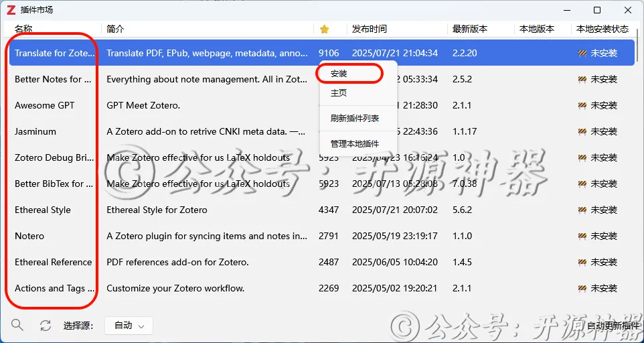This screenshot has height=343, width=644.
Task: Click the 未安装 status icon for Ethereal Reference
Action: 582,262
